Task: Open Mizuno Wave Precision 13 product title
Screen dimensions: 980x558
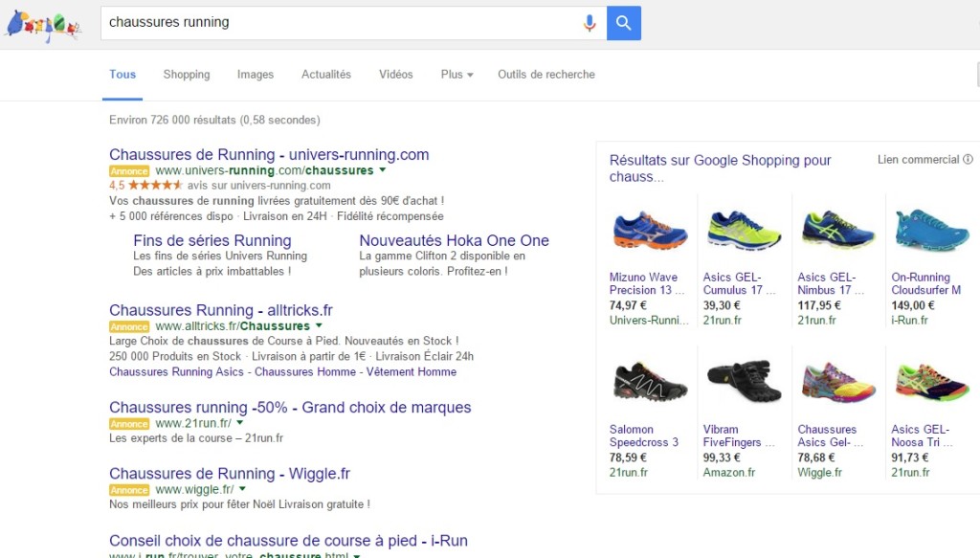Action: pos(647,283)
